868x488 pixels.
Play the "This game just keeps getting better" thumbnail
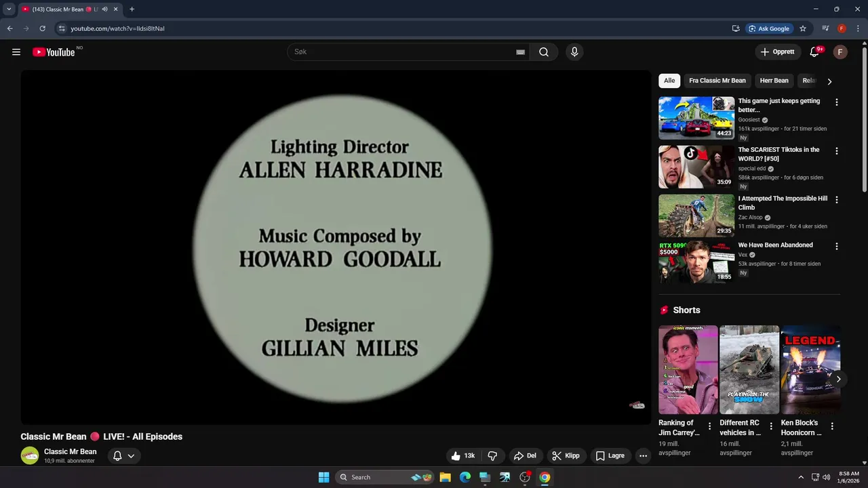pos(696,118)
